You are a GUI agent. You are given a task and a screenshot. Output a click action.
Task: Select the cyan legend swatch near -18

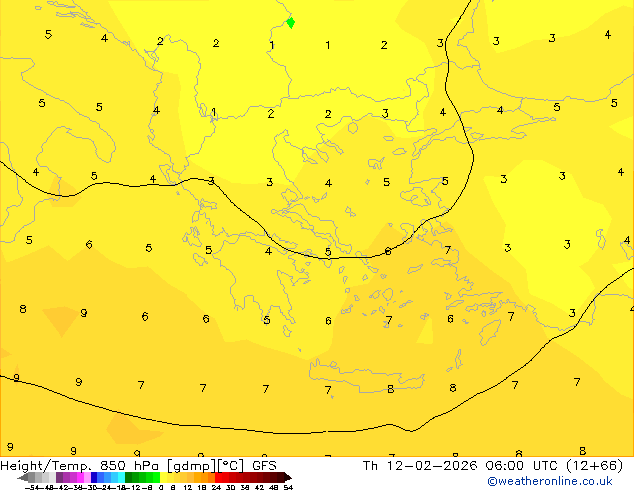pos(121,477)
